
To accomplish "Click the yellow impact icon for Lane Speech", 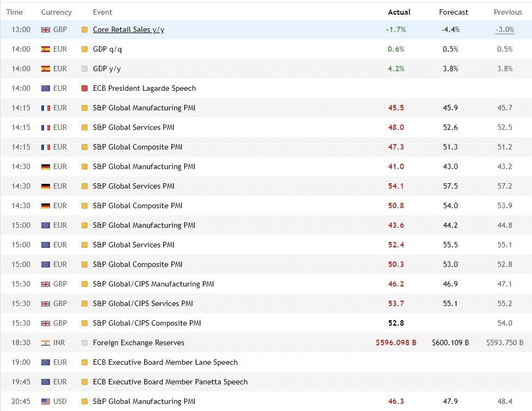I will pos(84,363).
